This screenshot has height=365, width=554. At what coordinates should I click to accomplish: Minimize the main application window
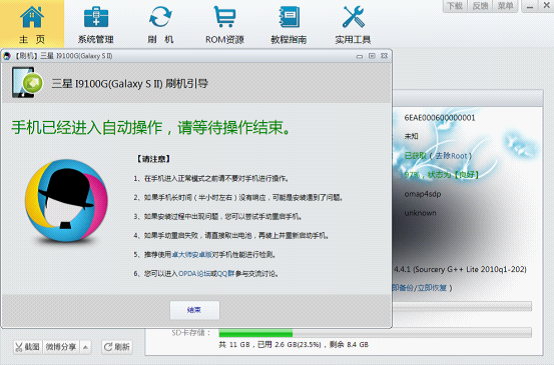pos(530,6)
